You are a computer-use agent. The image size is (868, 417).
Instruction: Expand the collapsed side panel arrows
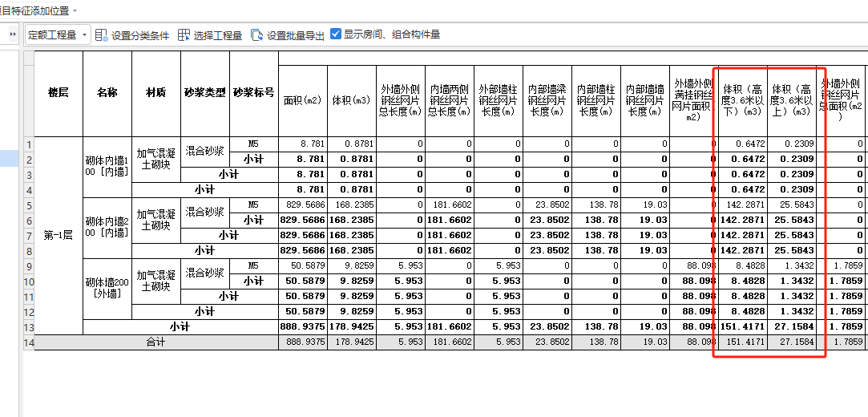14,35
